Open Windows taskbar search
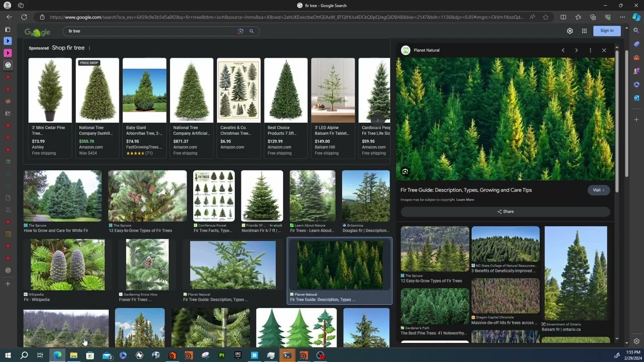 tap(24, 356)
